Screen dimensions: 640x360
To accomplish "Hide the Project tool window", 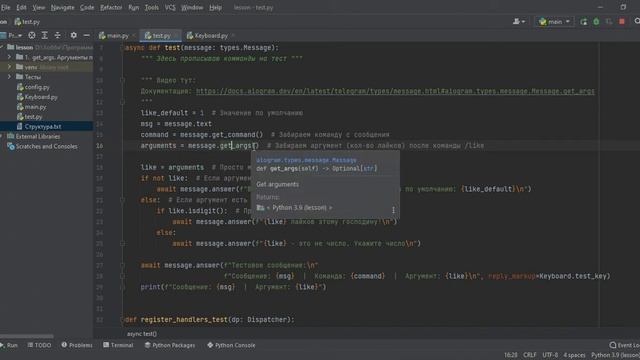I will [87, 36].
